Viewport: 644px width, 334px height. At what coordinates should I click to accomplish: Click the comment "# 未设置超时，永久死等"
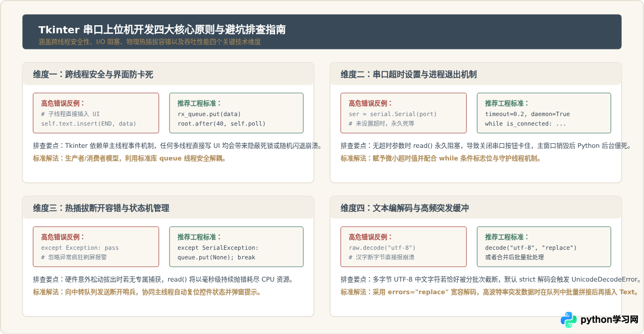[x=382, y=124]
